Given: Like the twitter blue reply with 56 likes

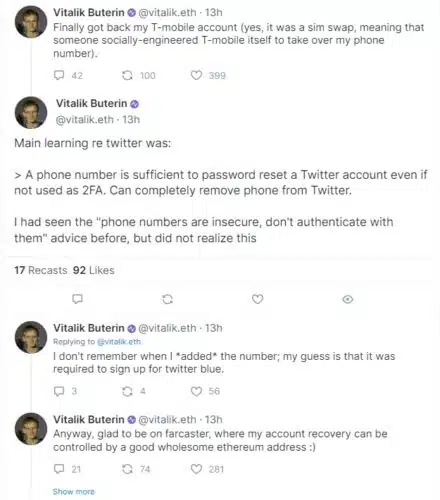Looking at the screenshot, I should pyautogui.click(x=196, y=391).
